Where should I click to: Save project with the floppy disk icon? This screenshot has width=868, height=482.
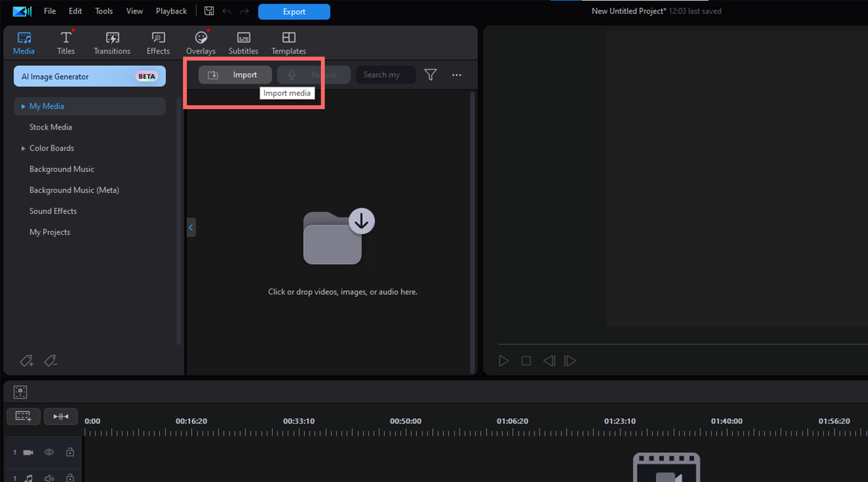209,11
